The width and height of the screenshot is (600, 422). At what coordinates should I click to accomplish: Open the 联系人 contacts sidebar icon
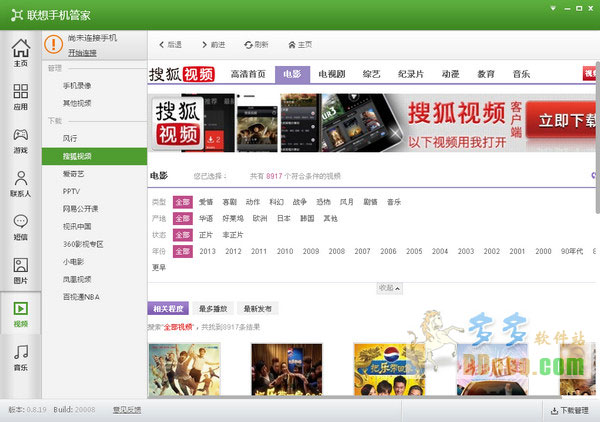[x=21, y=184]
